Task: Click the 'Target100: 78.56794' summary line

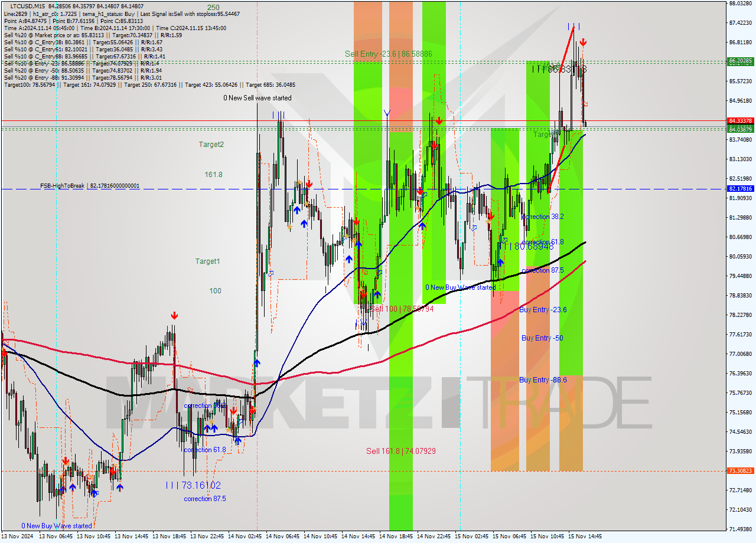Action: coord(149,85)
